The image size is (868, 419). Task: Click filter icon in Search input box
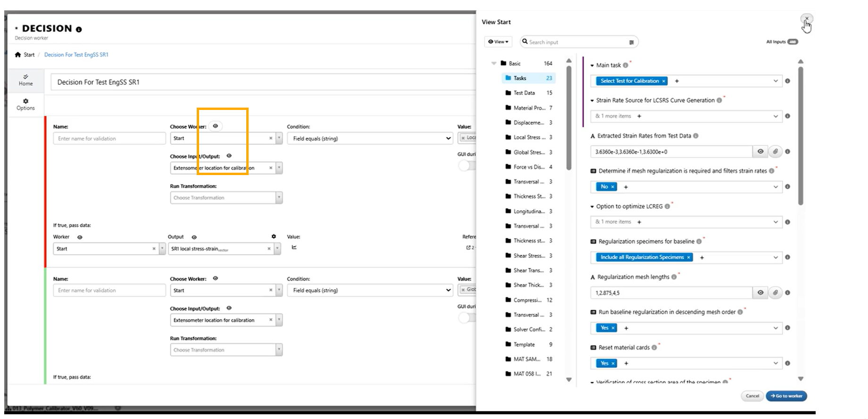pyautogui.click(x=631, y=42)
